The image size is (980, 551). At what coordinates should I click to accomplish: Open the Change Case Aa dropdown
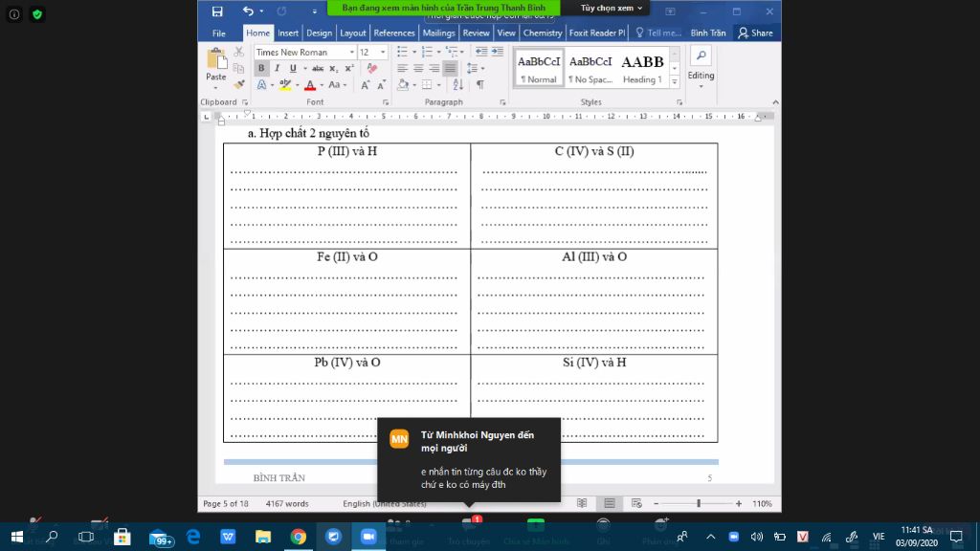[338, 85]
